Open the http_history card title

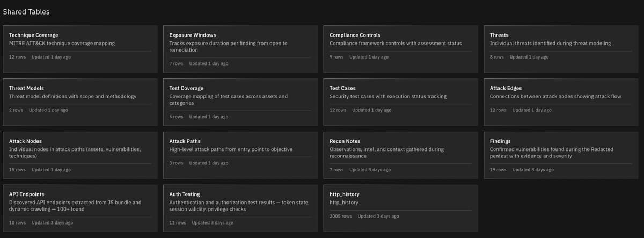tap(344, 194)
